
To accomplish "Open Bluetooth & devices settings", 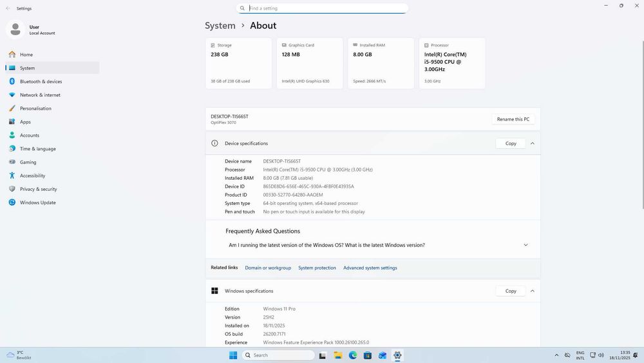I will click(x=52, y=81).
